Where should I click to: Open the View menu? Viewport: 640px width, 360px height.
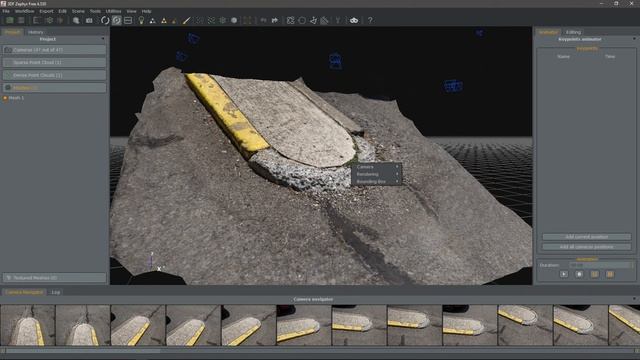[x=131, y=11]
